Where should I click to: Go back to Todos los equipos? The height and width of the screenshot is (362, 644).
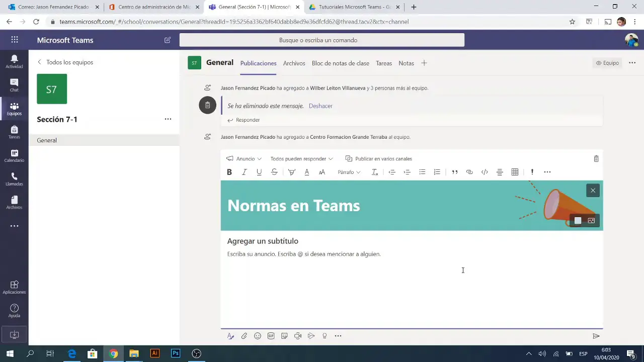(65, 62)
